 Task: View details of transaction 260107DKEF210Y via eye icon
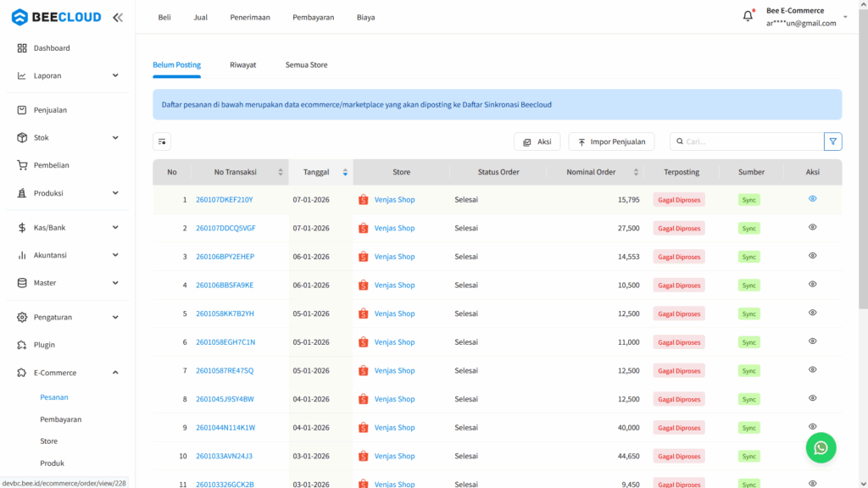pos(812,199)
